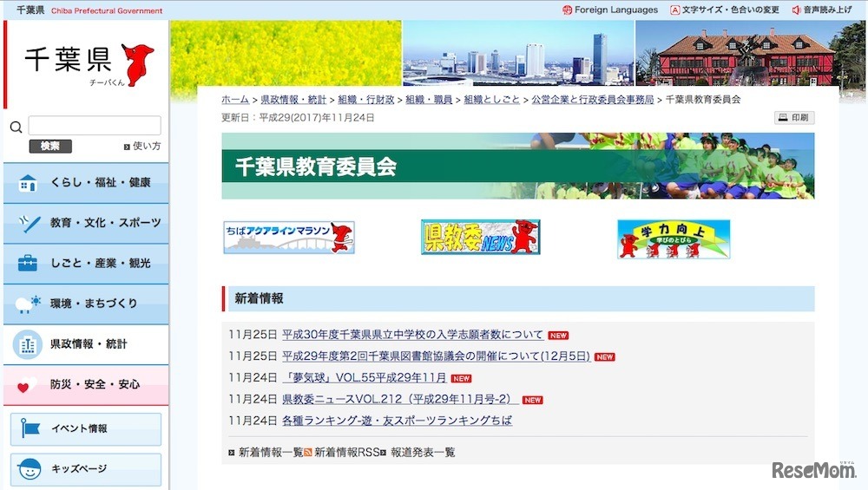Go to 公営企業と行政委員会事務局 breadcrumb link
868x490 pixels.
(x=592, y=100)
